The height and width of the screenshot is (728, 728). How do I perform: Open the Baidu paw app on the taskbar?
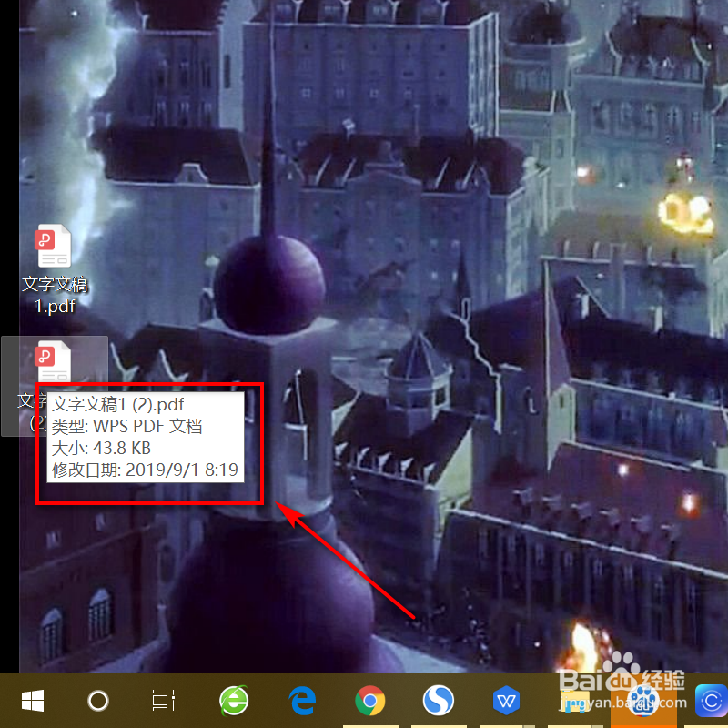click(x=643, y=701)
